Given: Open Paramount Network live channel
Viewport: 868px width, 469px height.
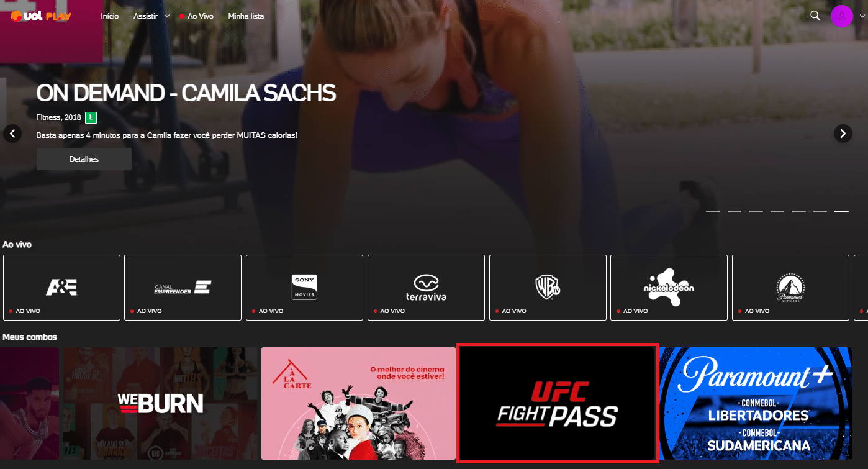Looking at the screenshot, I should [790, 288].
